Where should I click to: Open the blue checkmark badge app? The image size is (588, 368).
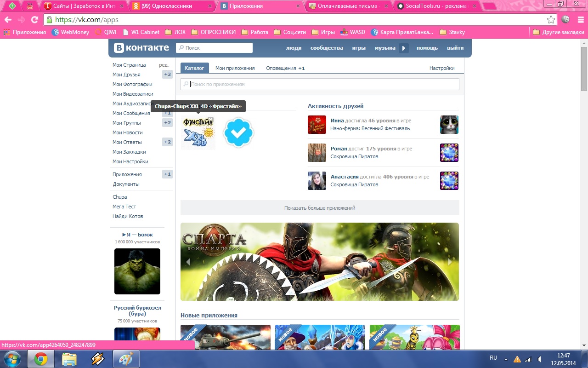[238, 133]
